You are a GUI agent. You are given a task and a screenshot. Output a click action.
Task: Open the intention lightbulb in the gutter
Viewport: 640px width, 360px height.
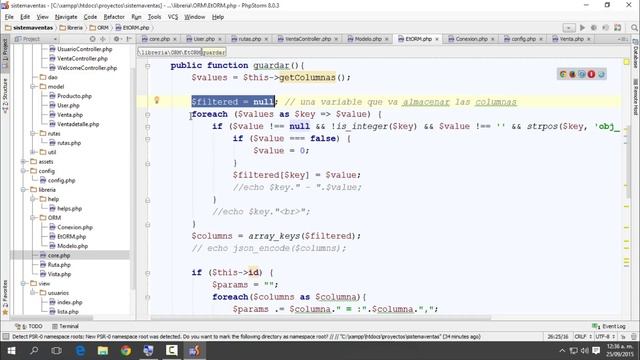tap(156, 100)
